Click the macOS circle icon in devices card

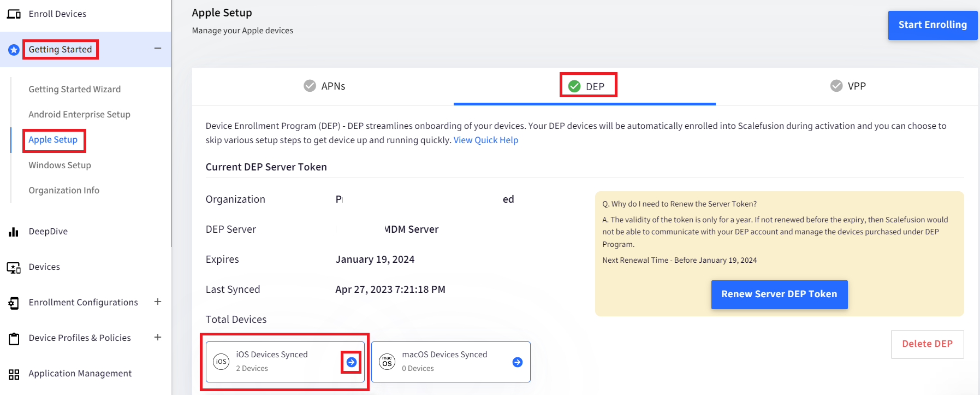pyautogui.click(x=387, y=362)
